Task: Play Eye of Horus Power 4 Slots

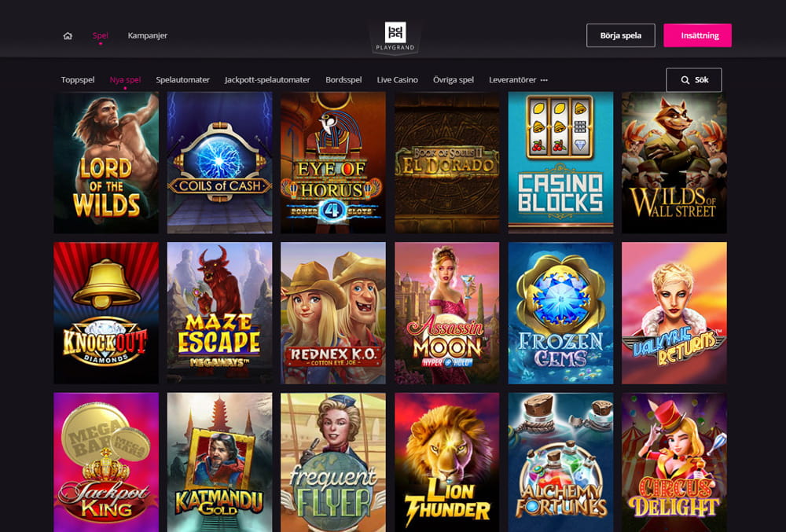Action: (333, 163)
